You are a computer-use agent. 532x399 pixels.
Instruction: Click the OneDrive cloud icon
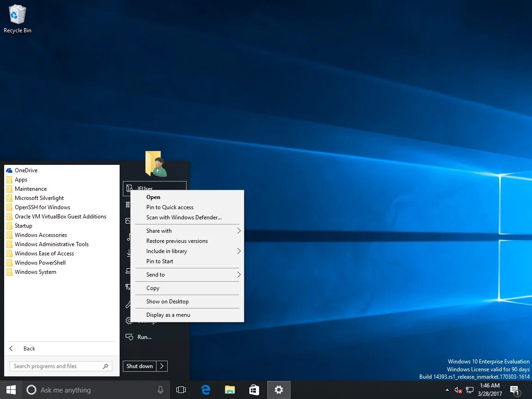point(10,170)
